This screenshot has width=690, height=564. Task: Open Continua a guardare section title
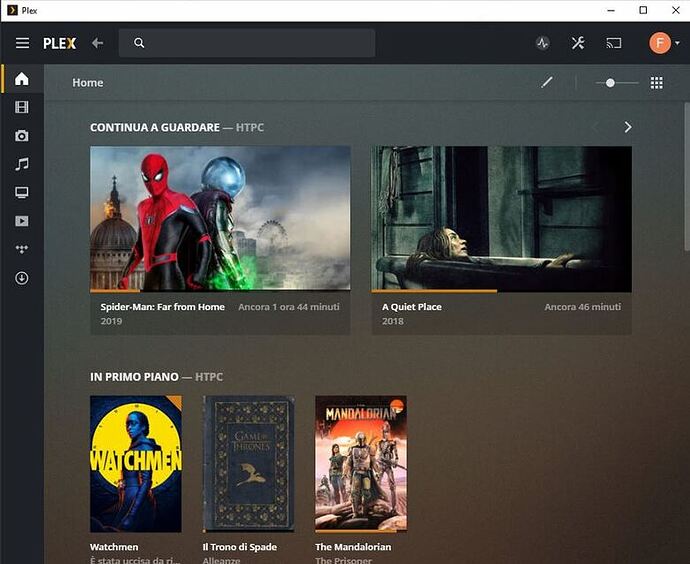(155, 128)
